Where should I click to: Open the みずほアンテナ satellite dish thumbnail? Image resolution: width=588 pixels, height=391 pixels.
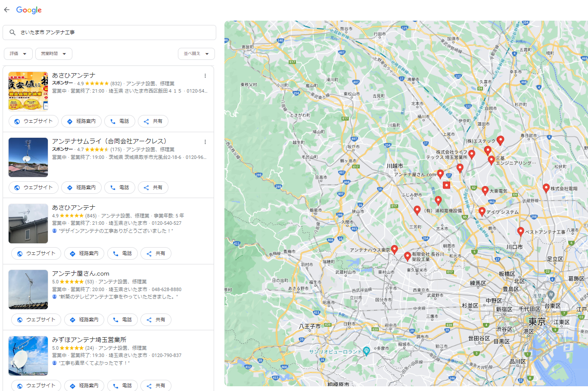(x=28, y=356)
